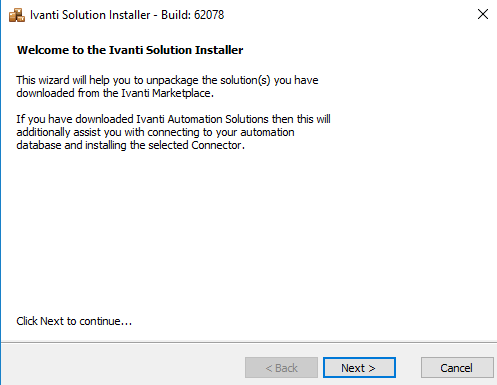This screenshot has width=497, height=385.
Task: Click the 'solution(s)' word in the description
Action: coord(245,80)
